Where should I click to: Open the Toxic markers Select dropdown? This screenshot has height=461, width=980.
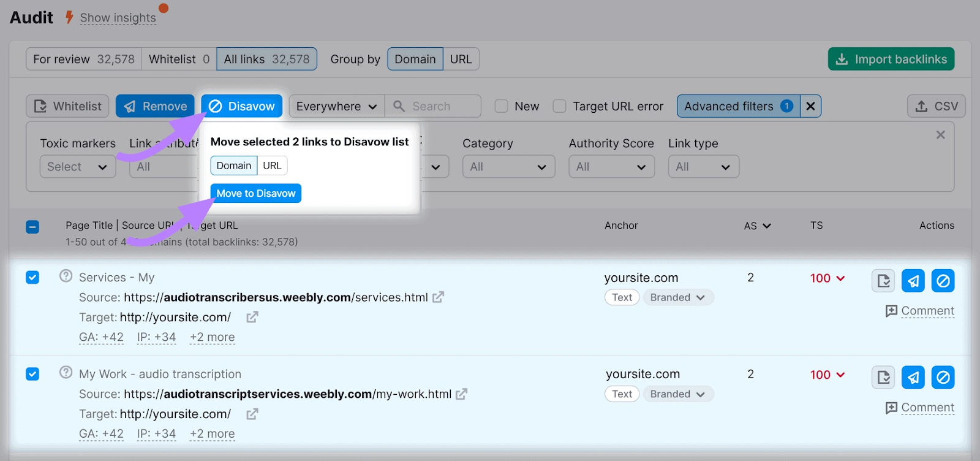point(78,167)
